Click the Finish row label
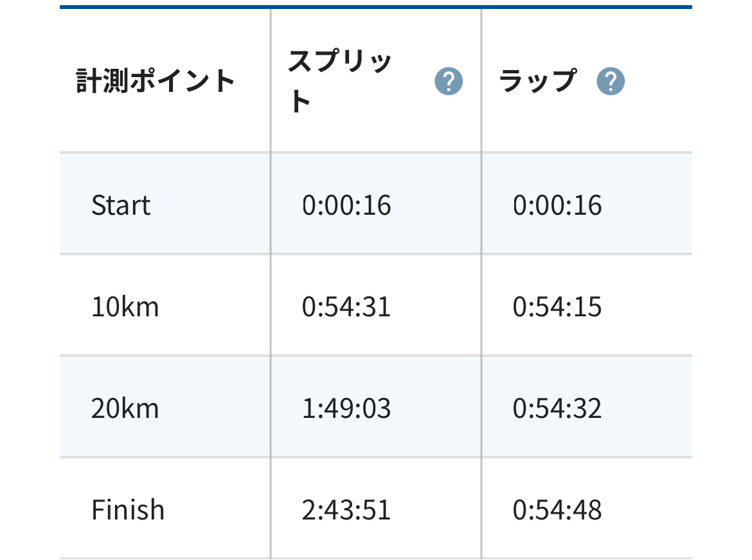The height and width of the screenshot is (560, 752). [127, 510]
